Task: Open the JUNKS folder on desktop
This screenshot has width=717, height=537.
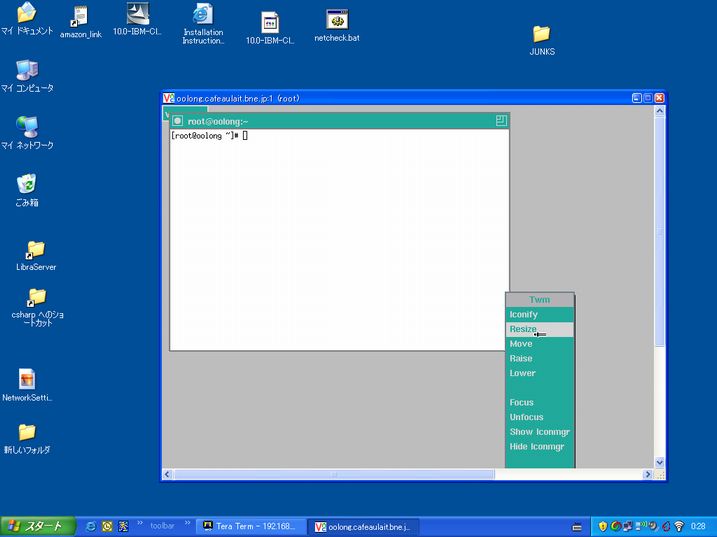Action: (x=541, y=34)
